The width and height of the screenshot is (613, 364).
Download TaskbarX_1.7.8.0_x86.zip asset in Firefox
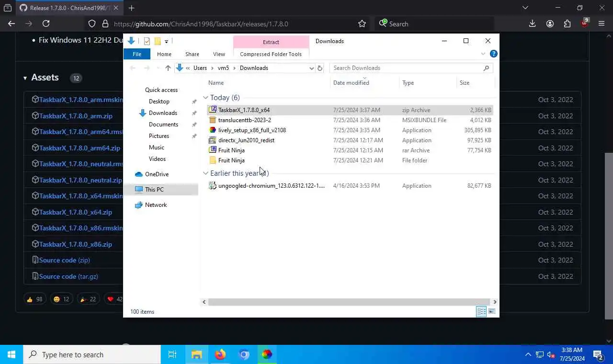(x=76, y=244)
